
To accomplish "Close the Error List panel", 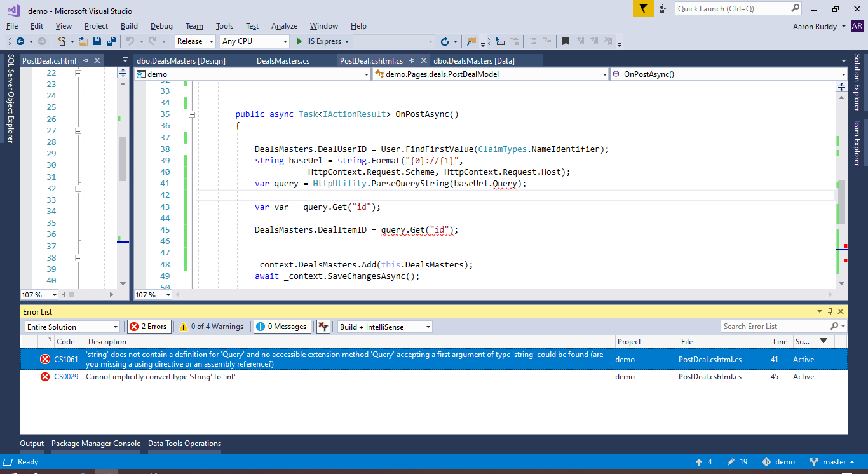I will coord(841,311).
